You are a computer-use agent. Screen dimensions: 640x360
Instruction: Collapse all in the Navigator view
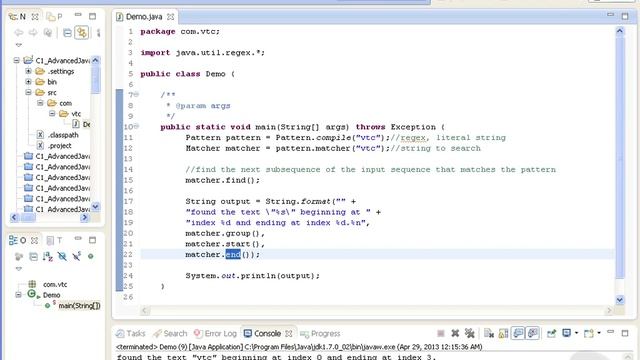[x=67, y=32]
